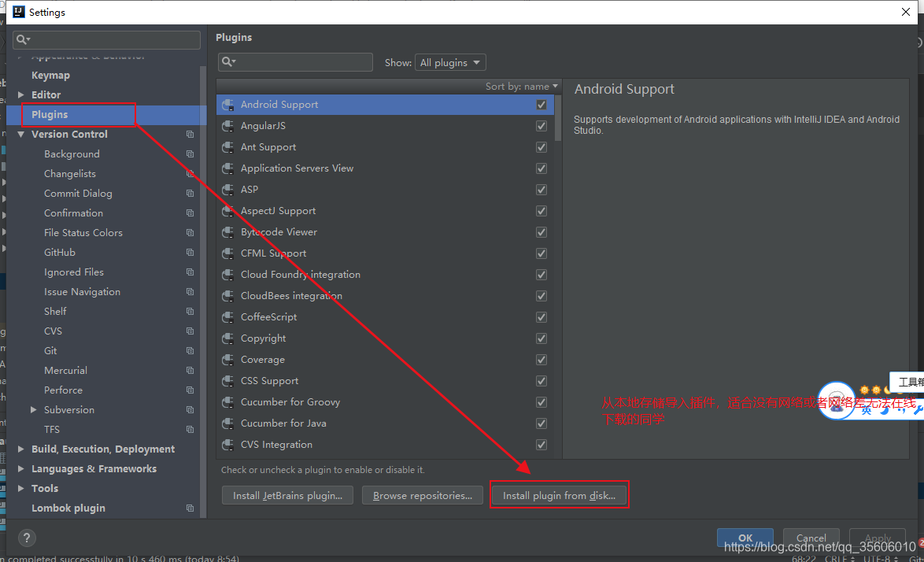Click the plugin list vertical scrollbar
This screenshot has width=924, height=562.
coord(558,118)
